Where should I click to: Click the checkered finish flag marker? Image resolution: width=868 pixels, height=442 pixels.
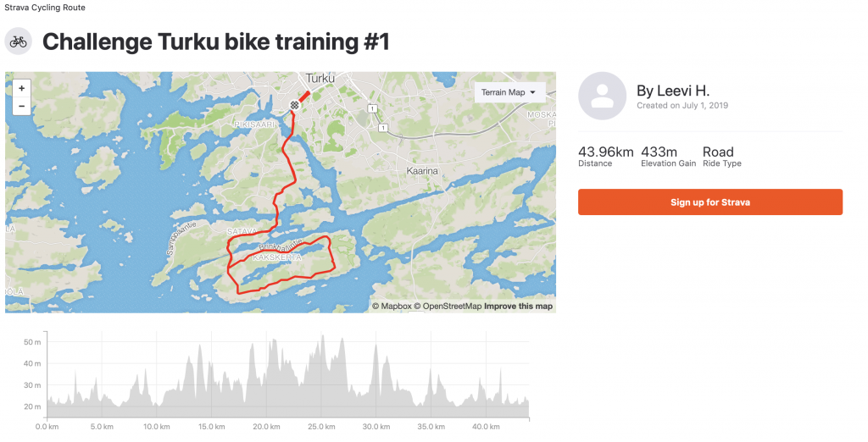point(294,104)
